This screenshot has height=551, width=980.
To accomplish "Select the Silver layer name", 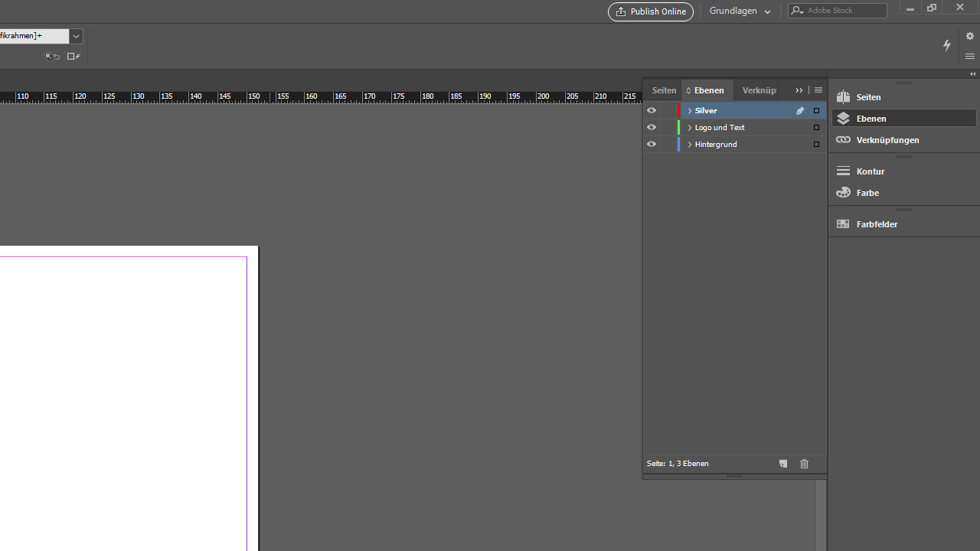I will pyautogui.click(x=706, y=111).
